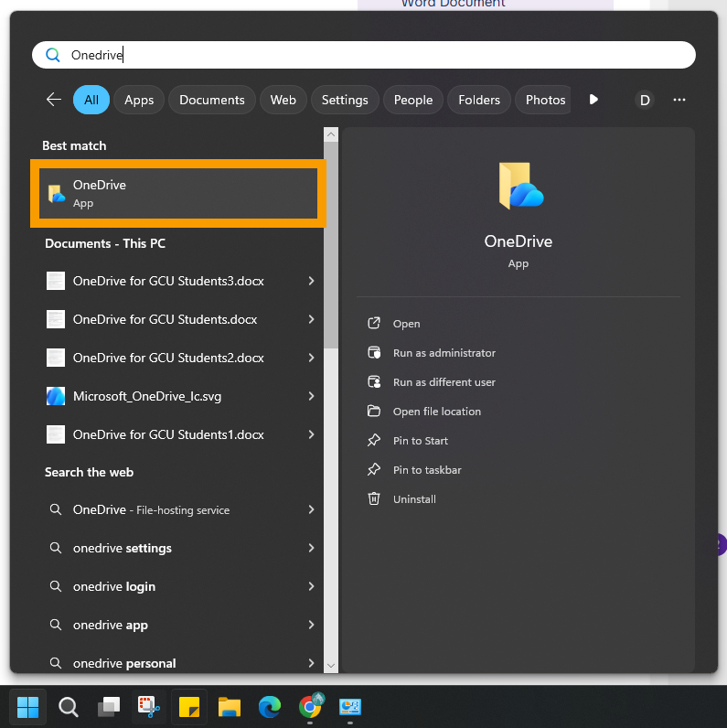The image size is (727, 728).
Task: Select Pin to taskbar option
Action: click(426, 470)
